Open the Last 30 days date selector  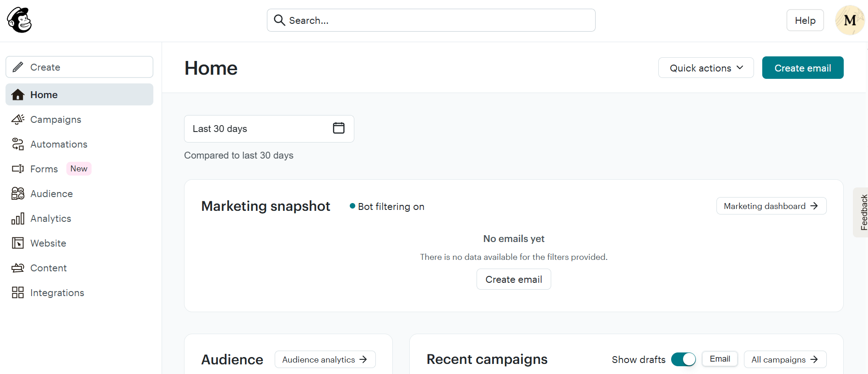pos(256,129)
